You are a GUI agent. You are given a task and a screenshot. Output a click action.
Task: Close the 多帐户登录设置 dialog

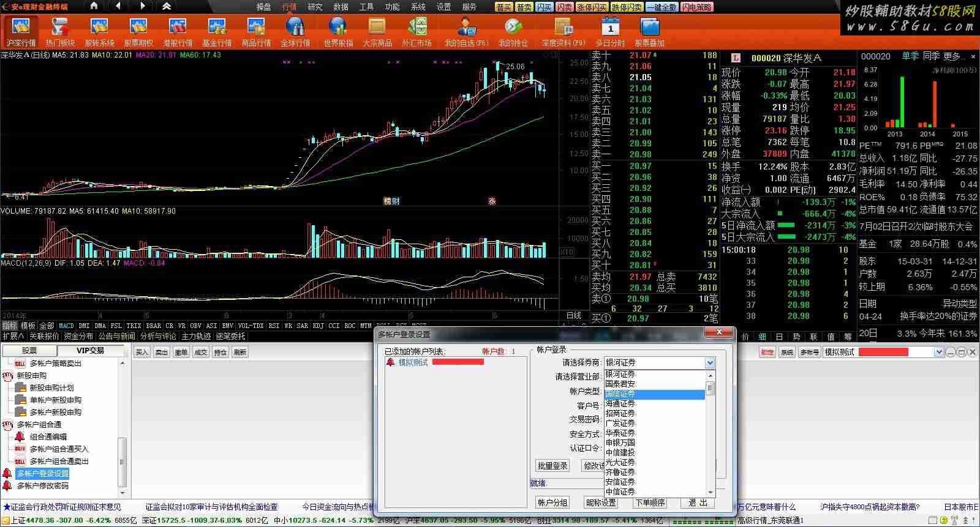pos(718,332)
